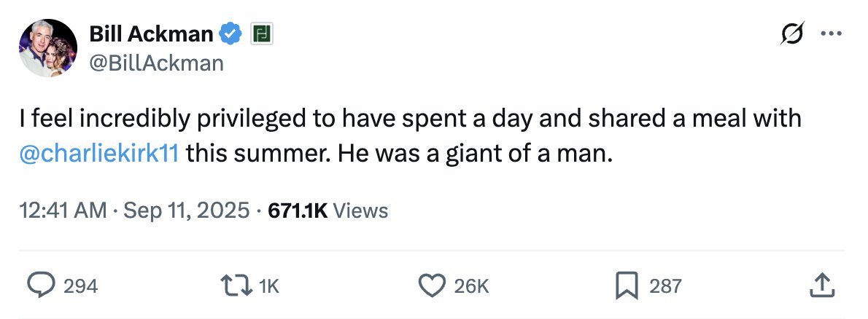Open the @charliekirk11 mention link
The width and height of the screenshot is (868, 319).
[x=101, y=155]
